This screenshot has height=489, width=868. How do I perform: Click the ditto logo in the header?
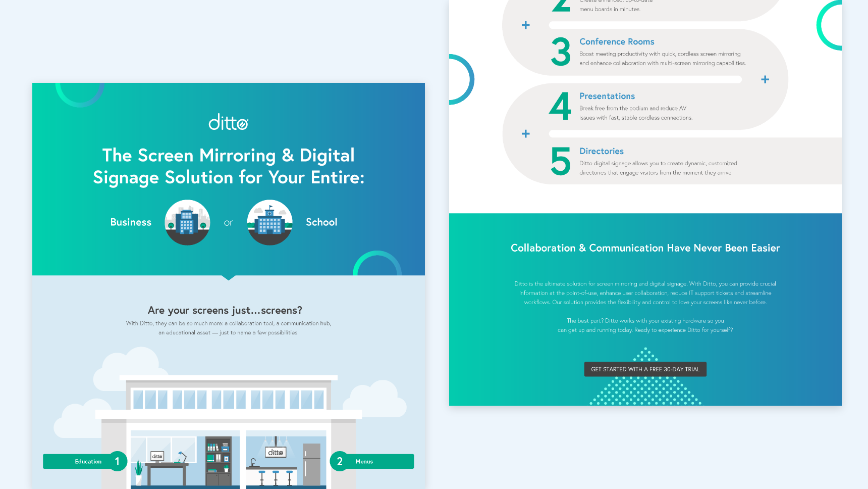click(x=229, y=122)
